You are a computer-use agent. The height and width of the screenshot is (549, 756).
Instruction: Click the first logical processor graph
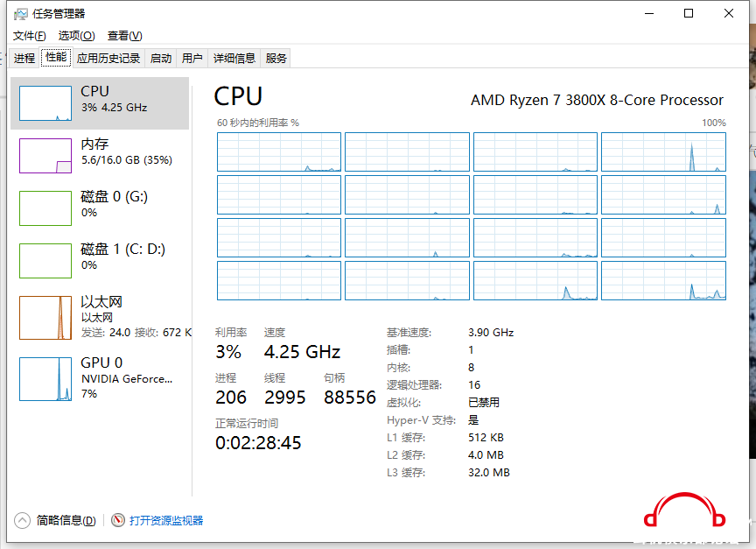pos(278,151)
